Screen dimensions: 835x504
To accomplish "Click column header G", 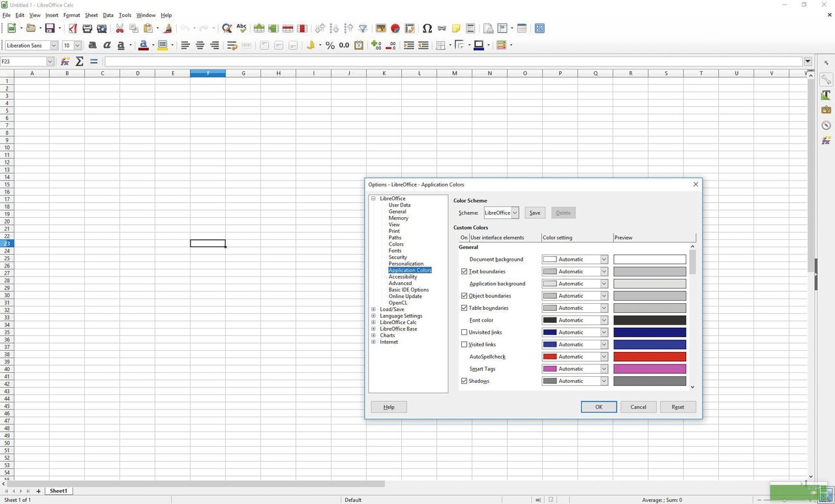I will pos(243,73).
